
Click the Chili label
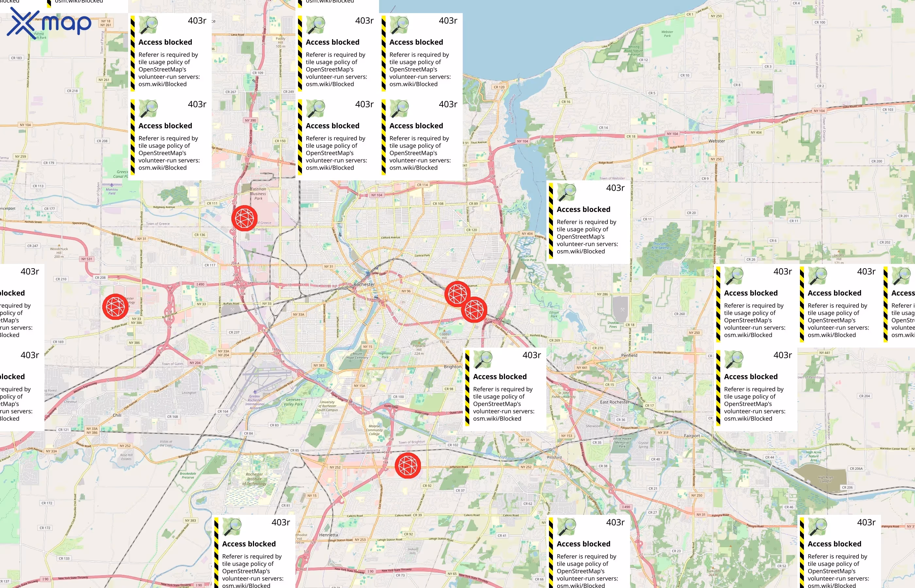[117, 415]
